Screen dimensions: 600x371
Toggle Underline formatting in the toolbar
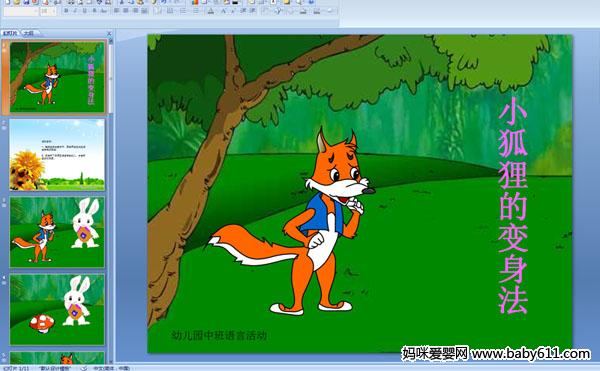tap(85, 11)
